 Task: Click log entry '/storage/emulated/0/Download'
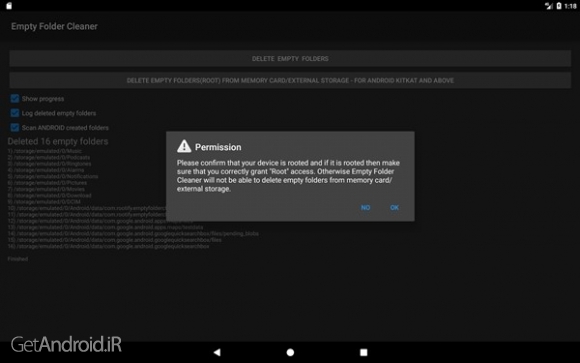50,195
